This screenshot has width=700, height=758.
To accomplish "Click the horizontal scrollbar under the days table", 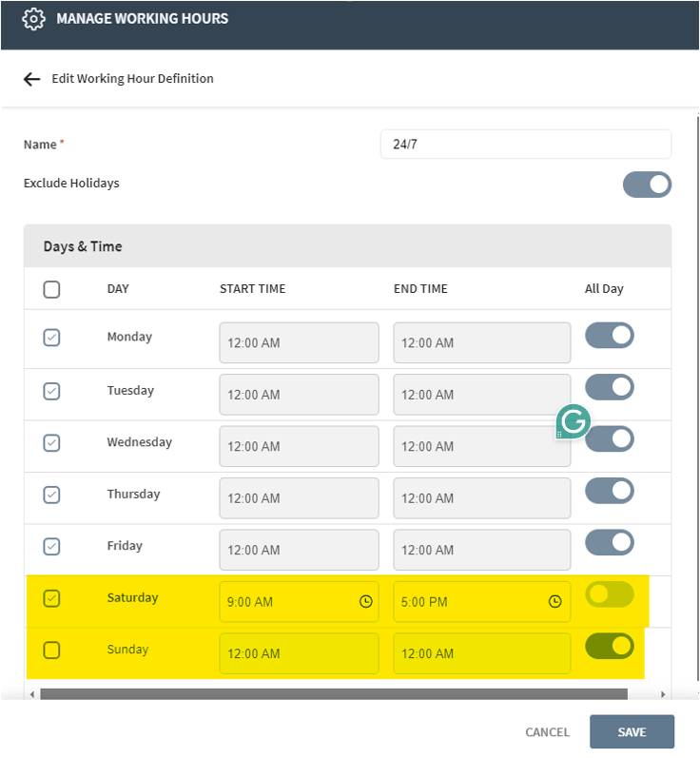I will click(x=333, y=694).
